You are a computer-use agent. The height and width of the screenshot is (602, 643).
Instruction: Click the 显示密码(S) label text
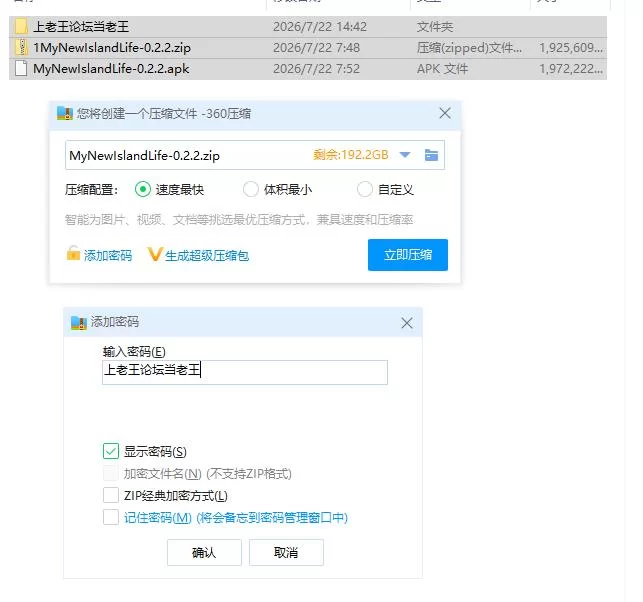(x=155, y=452)
